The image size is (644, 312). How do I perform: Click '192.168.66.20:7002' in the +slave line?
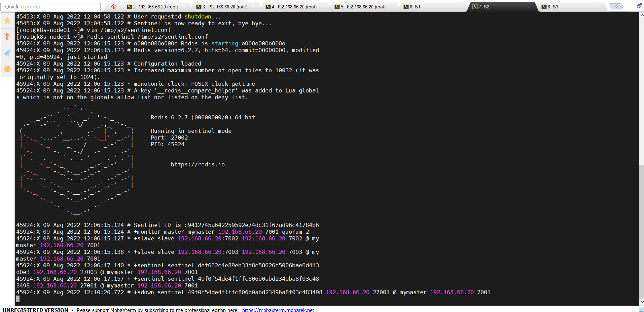[208, 238]
